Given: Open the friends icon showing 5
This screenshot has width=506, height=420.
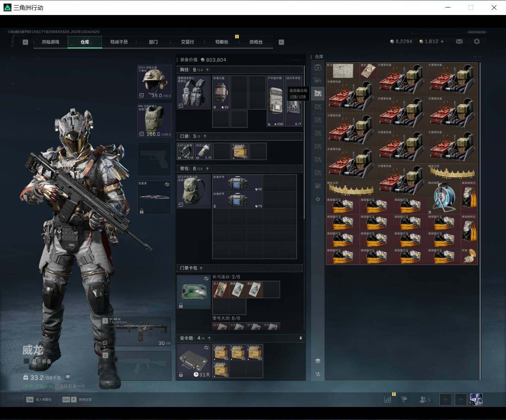Looking at the screenshot, I should point(425,399).
